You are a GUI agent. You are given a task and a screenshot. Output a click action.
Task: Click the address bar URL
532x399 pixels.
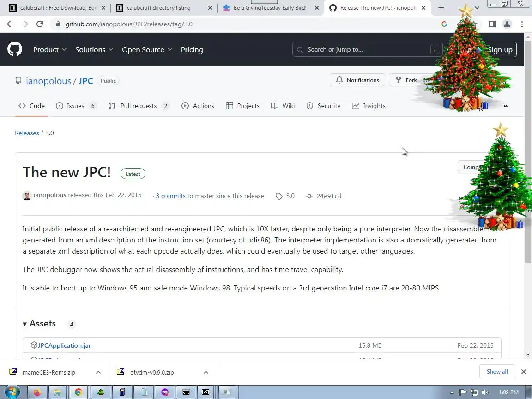pos(129,24)
